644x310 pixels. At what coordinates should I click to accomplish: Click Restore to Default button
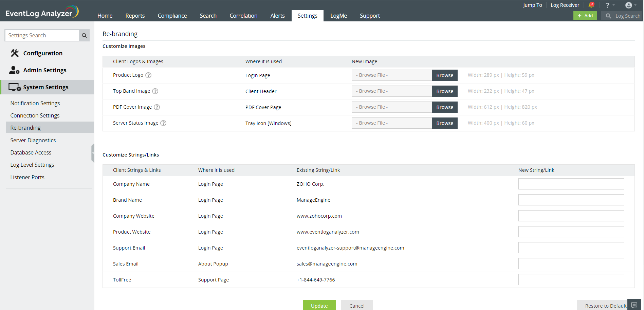pos(605,306)
